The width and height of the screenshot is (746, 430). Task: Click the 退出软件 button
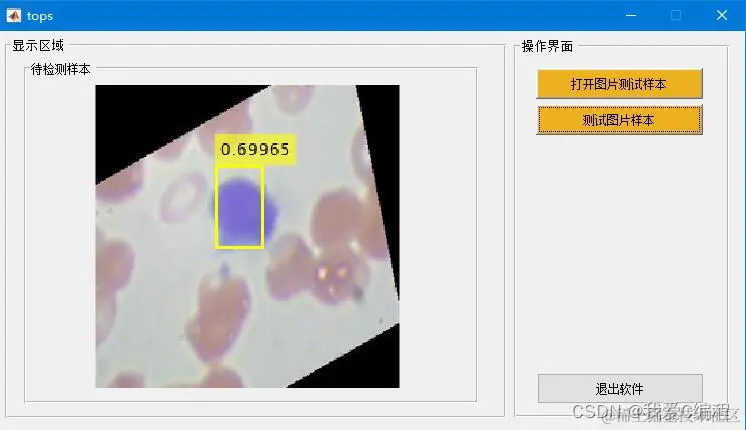pyautogui.click(x=620, y=389)
